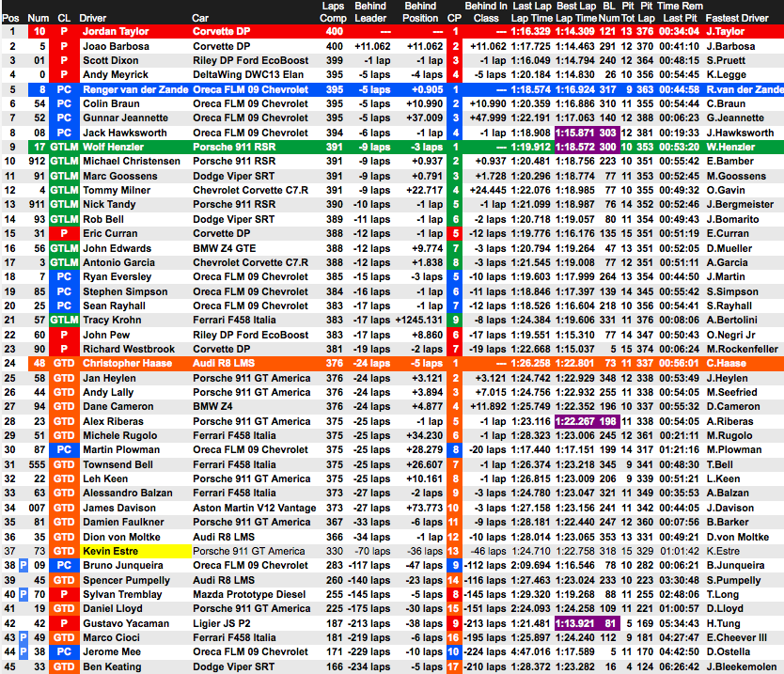Click the P pit indicator beside position 38
Viewport: 784px width, 674px height.
(x=23, y=566)
